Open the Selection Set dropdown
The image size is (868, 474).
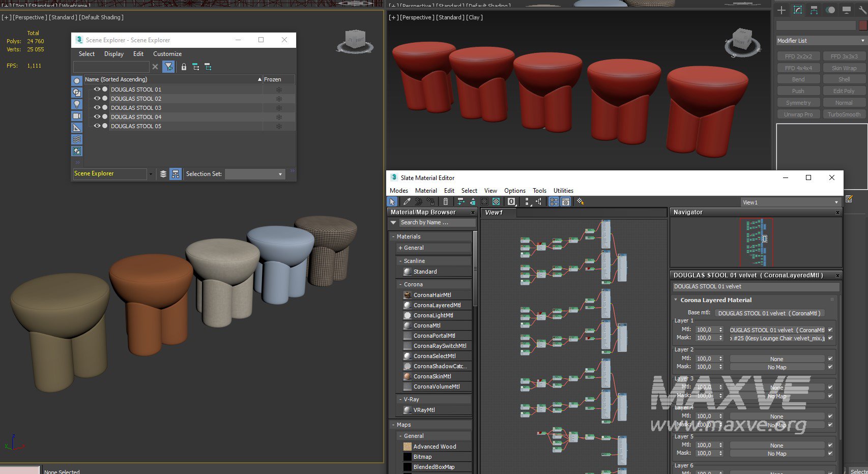point(254,174)
